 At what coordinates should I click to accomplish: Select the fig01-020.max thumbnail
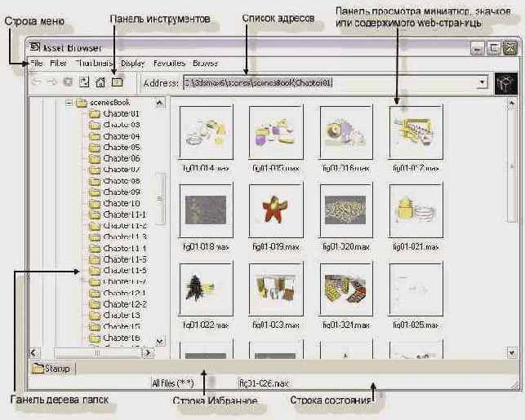point(346,210)
